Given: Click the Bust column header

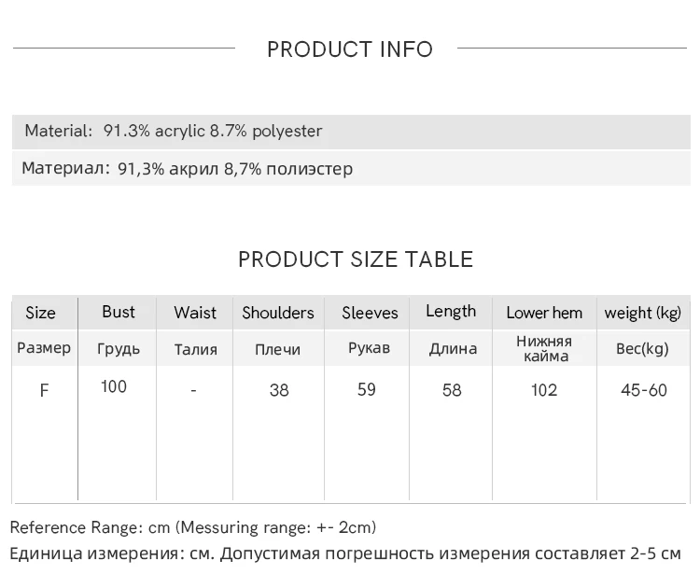Looking at the screenshot, I should [x=119, y=312].
